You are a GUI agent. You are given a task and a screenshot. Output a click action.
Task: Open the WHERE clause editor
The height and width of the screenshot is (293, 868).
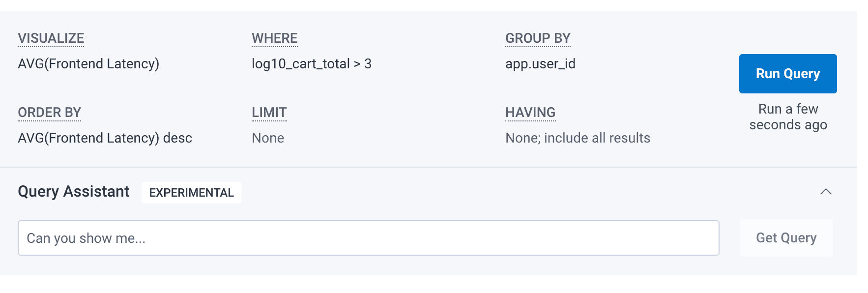[274, 37]
